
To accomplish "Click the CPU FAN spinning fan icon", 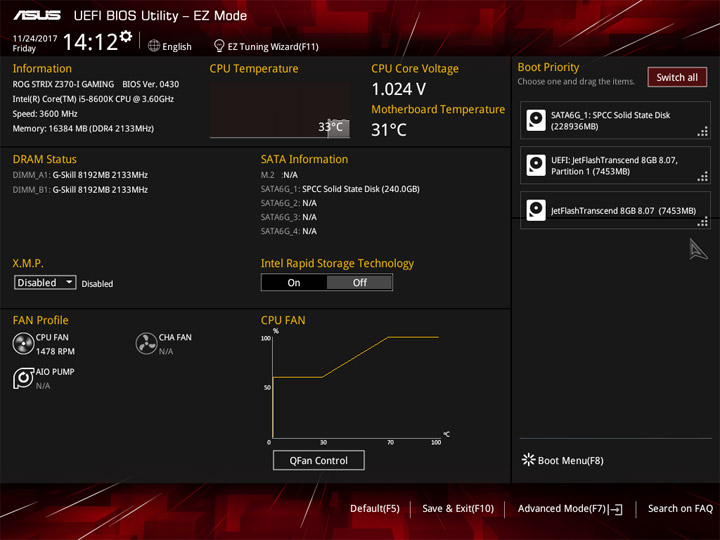I will coord(23,343).
